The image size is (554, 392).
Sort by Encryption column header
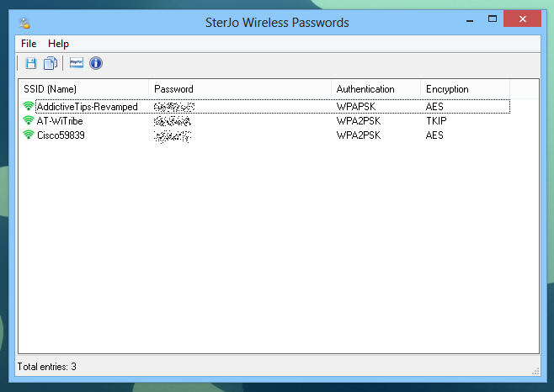pyautogui.click(x=466, y=89)
